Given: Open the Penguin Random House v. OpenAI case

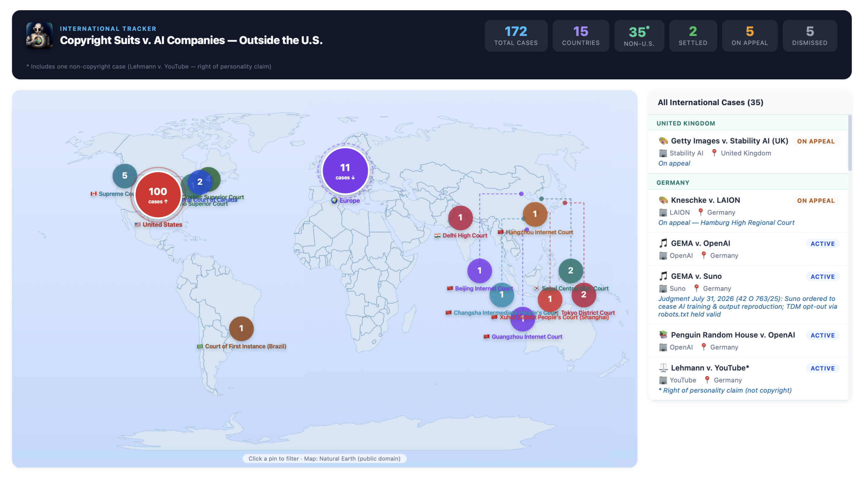Looking at the screenshot, I should click(x=748, y=341).
